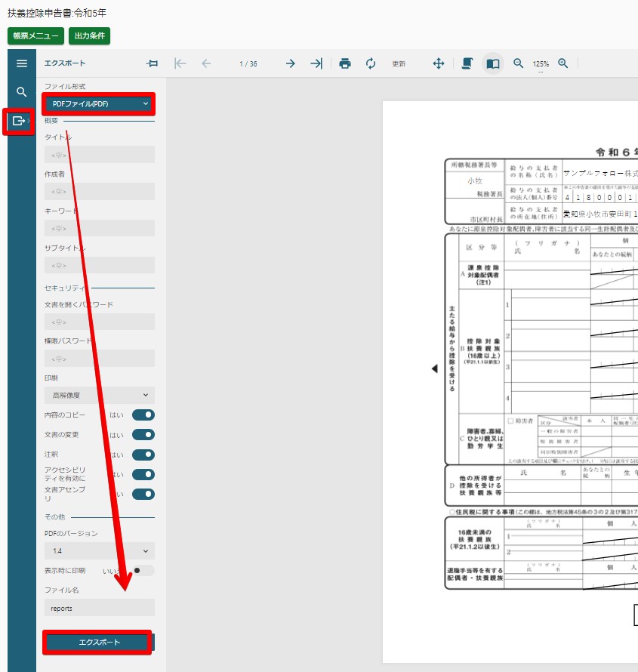
Task: Click the 権限パスワード input field
Action: [100, 359]
